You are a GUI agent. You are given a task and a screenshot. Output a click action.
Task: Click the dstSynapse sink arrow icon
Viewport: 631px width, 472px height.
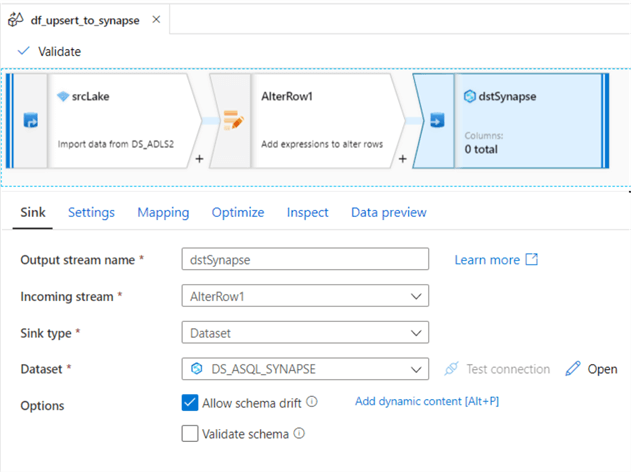437,120
